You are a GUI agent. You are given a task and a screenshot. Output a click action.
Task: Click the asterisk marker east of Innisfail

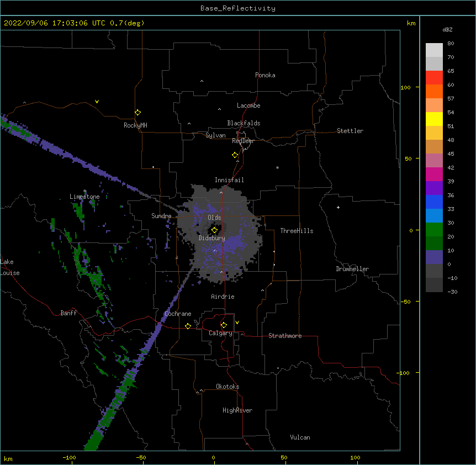coord(277,167)
